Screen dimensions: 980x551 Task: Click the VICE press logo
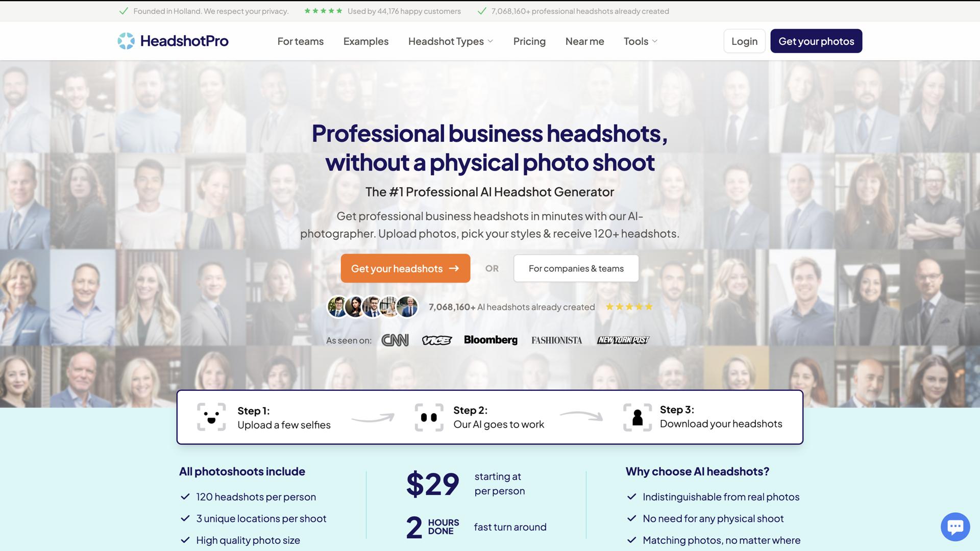[x=436, y=340]
